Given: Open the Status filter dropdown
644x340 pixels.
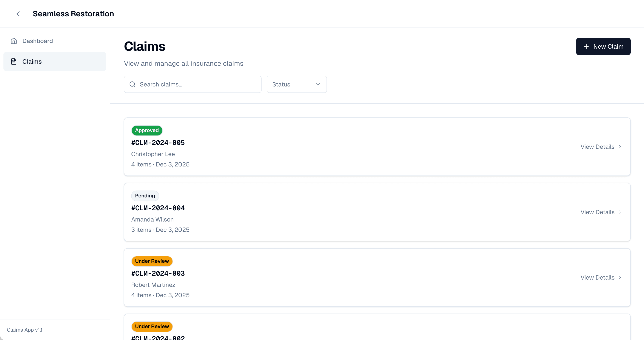Looking at the screenshot, I should 296,84.
